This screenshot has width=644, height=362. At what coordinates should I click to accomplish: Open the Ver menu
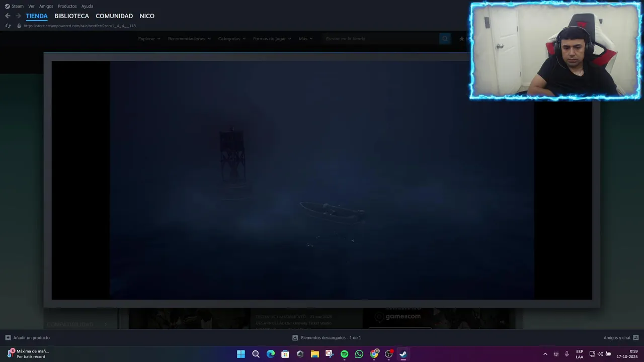tap(31, 6)
